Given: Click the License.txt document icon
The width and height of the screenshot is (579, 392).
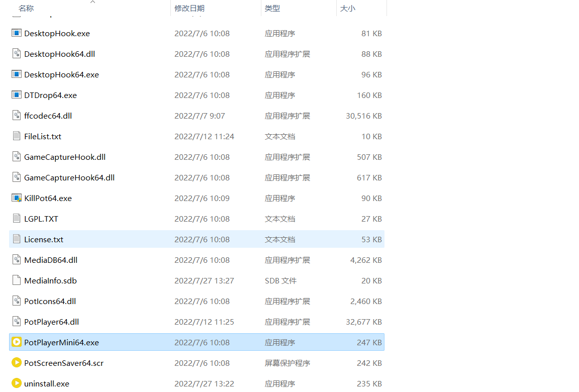Looking at the screenshot, I should (16, 239).
